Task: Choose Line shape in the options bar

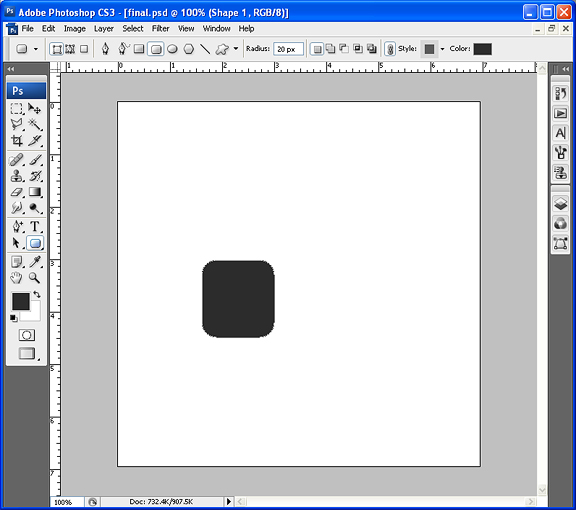Action: tap(205, 49)
